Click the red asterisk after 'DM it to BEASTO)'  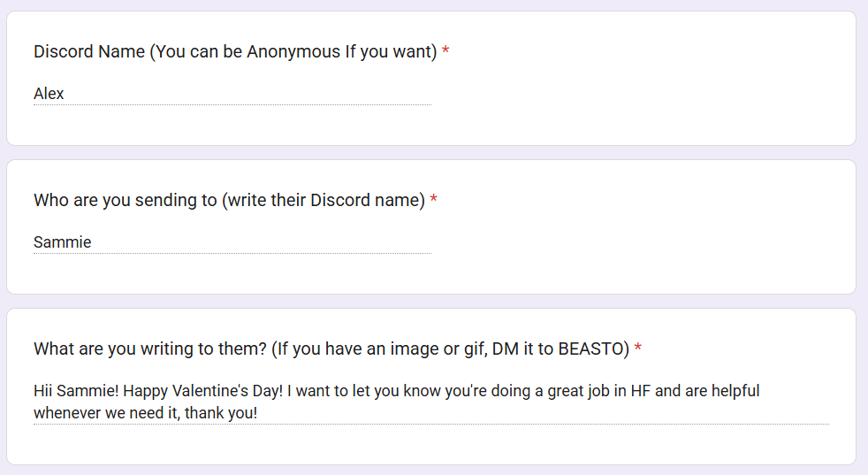pyautogui.click(x=638, y=349)
